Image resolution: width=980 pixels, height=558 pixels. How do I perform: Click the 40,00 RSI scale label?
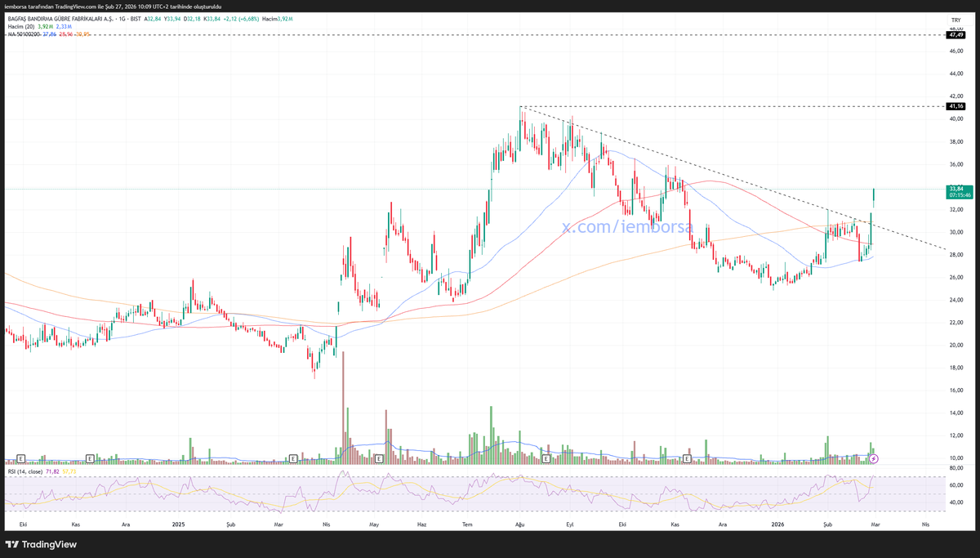(956, 503)
